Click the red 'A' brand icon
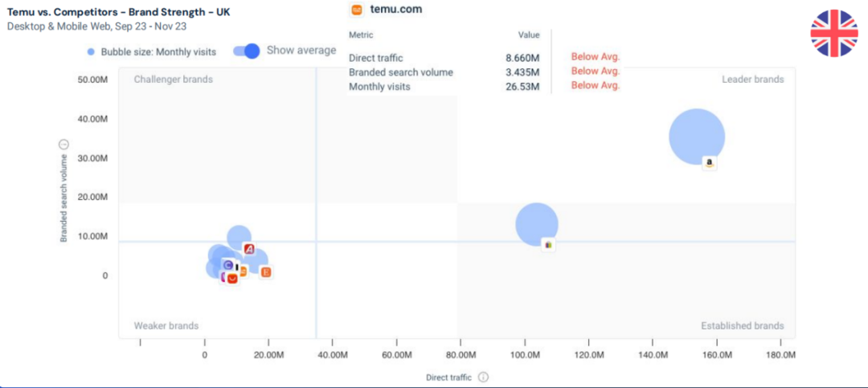The image size is (868, 388). coord(249,249)
